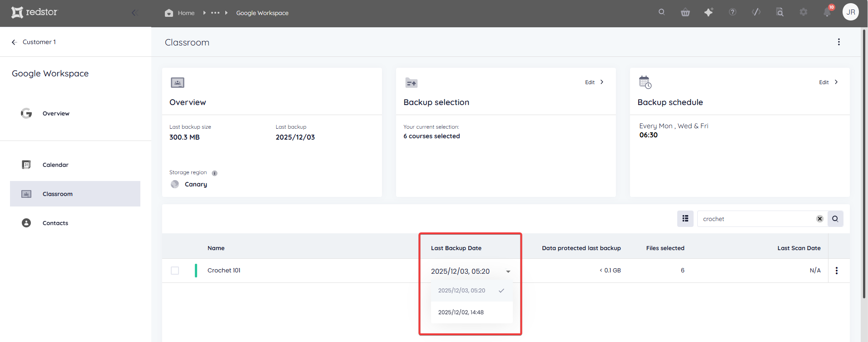Open the JR user avatar menu
Screen dimensions: 868x342
(851, 12)
